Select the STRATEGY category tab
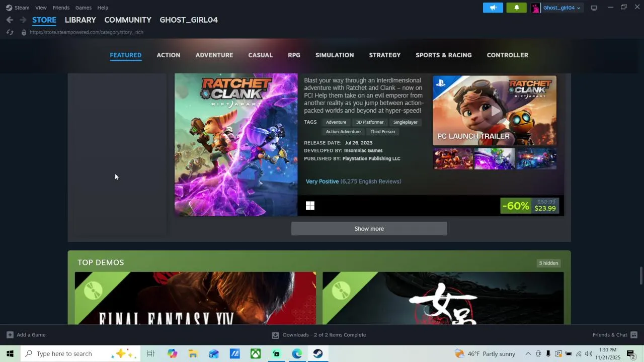Image resolution: width=644 pixels, height=362 pixels. click(385, 55)
